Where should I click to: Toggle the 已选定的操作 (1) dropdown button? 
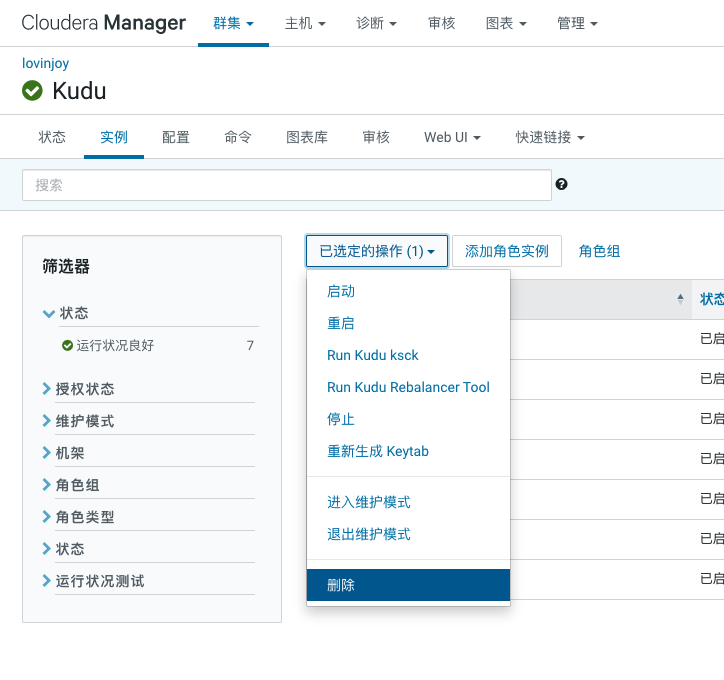pyautogui.click(x=377, y=251)
